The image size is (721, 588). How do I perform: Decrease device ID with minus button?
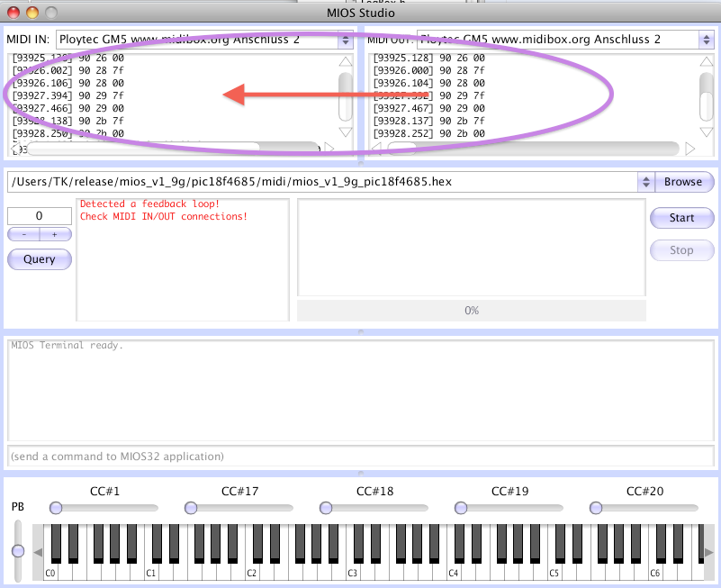pyautogui.click(x=24, y=234)
